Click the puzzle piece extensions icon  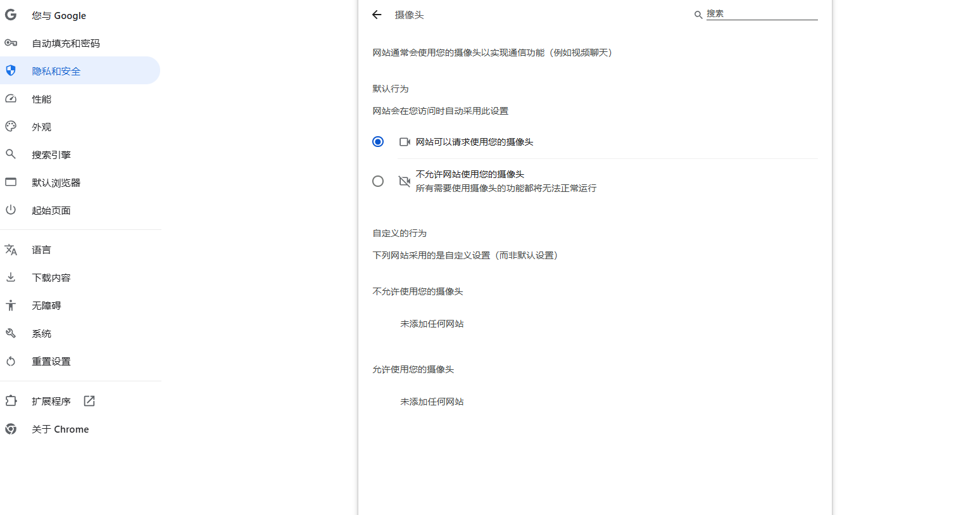pyautogui.click(x=11, y=400)
